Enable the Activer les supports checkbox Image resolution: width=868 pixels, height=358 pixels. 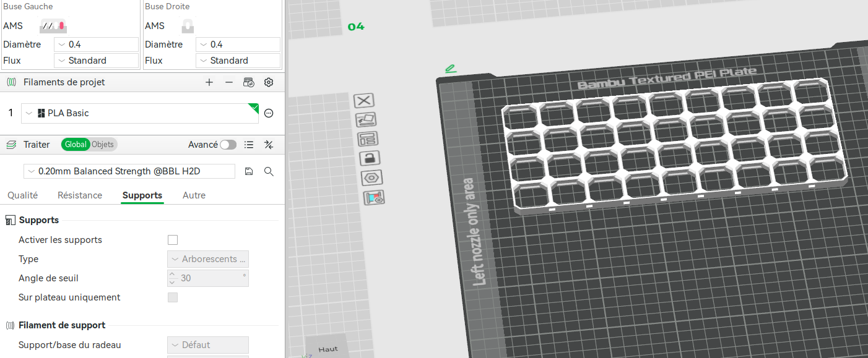click(173, 240)
